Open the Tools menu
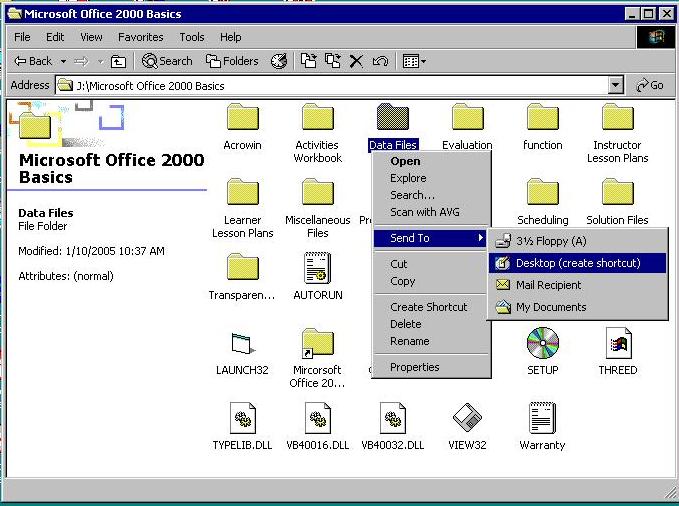Viewport: 679px width, 506px height. (x=192, y=37)
